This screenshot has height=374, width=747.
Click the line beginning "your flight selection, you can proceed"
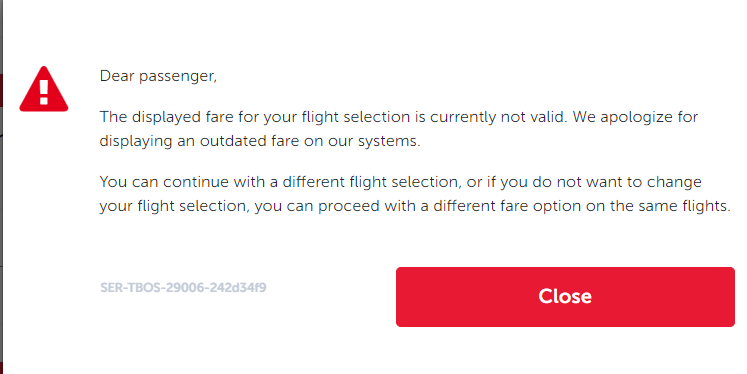[415, 207]
